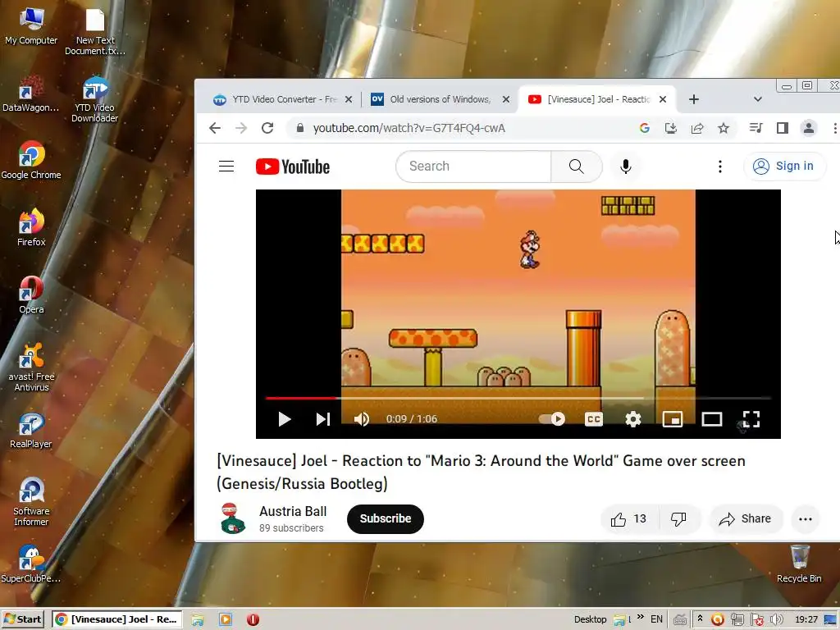Like the video thumbs up
This screenshot has height=630, width=840.
(x=629, y=518)
